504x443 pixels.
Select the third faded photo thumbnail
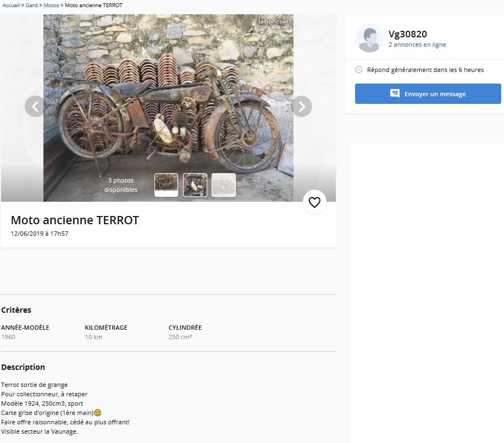click(224, 185)
